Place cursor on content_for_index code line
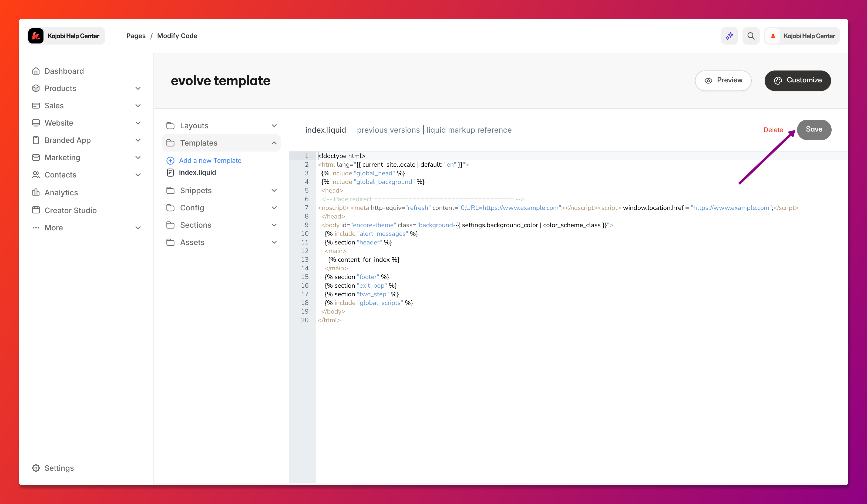867x504 pixels. coord(364,259)
